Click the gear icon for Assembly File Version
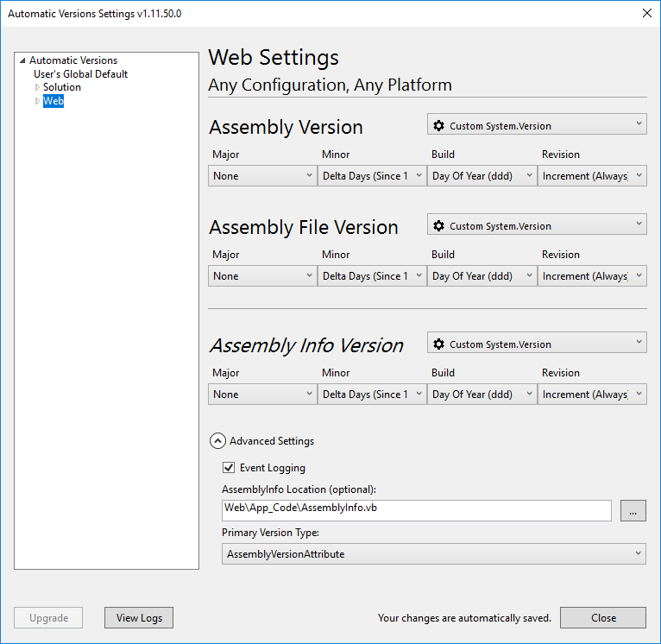661x644 pixels. coord(438,226)
